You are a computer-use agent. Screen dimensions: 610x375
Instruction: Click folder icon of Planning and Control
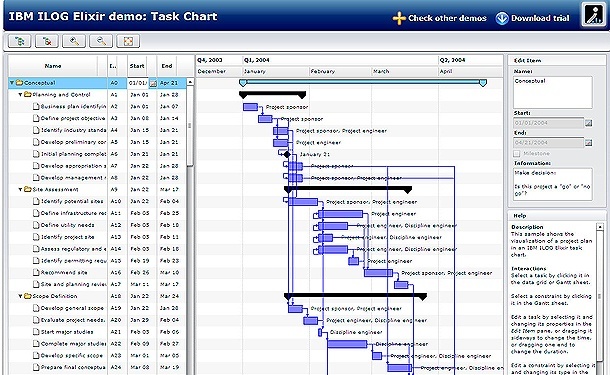coord(28,95)
